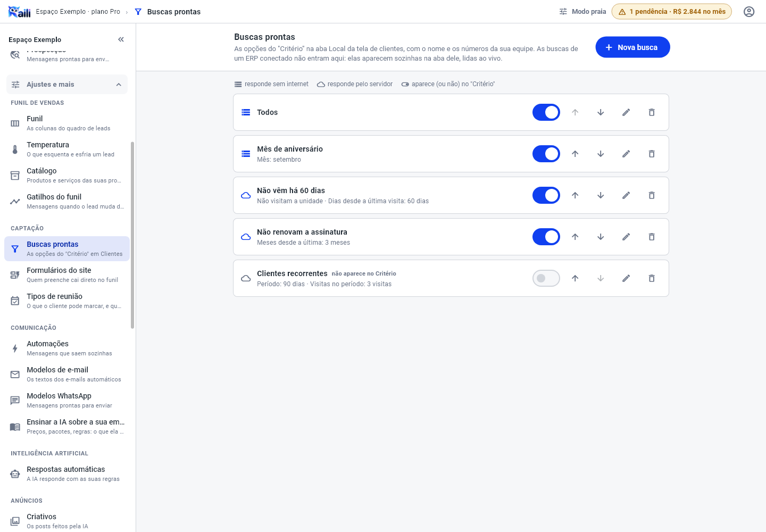
Task: Create a new search with "Nova busca"
Action: click(x=632, y=47)
